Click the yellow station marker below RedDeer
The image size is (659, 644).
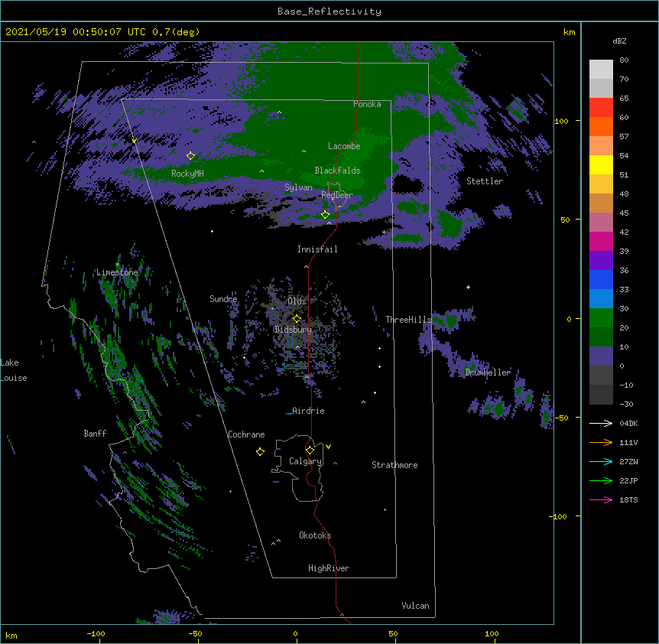tap(326, 215)
